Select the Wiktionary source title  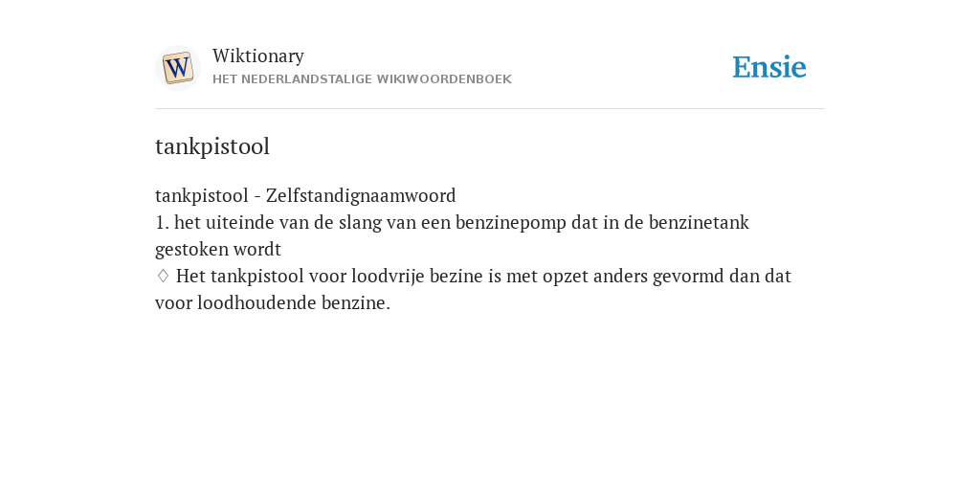point(258,56)
